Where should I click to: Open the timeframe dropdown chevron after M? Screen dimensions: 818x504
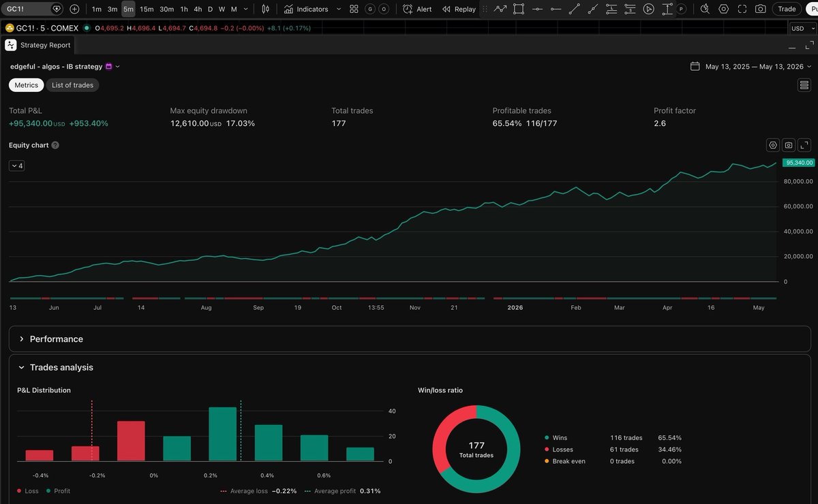coord(245,9)
